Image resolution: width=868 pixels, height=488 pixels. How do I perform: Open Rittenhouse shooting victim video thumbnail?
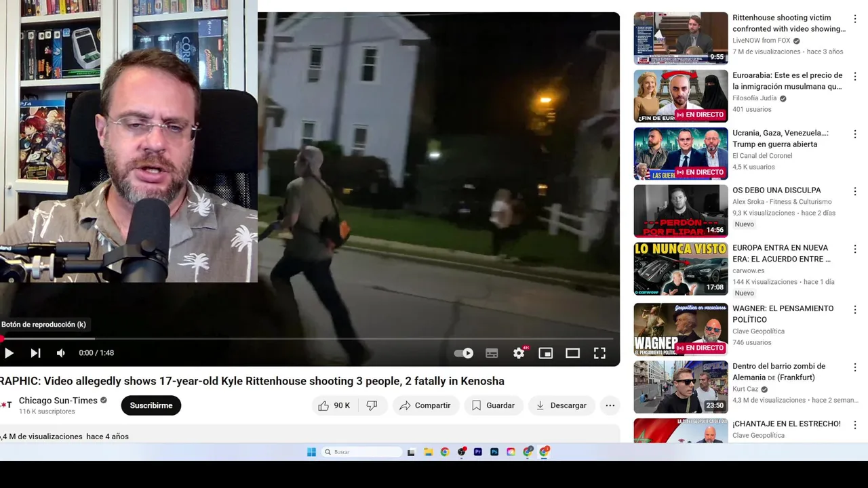(x=681, y=39)
